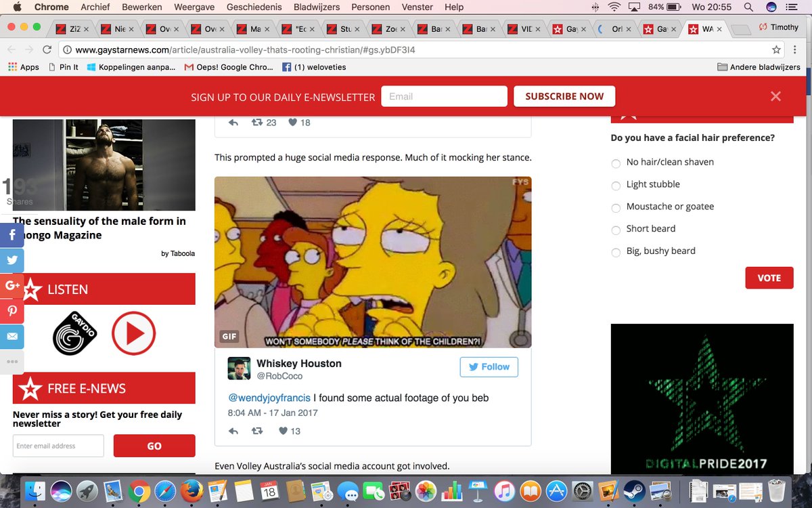Like the upper tweet with 18 likes

coord(293,123)
